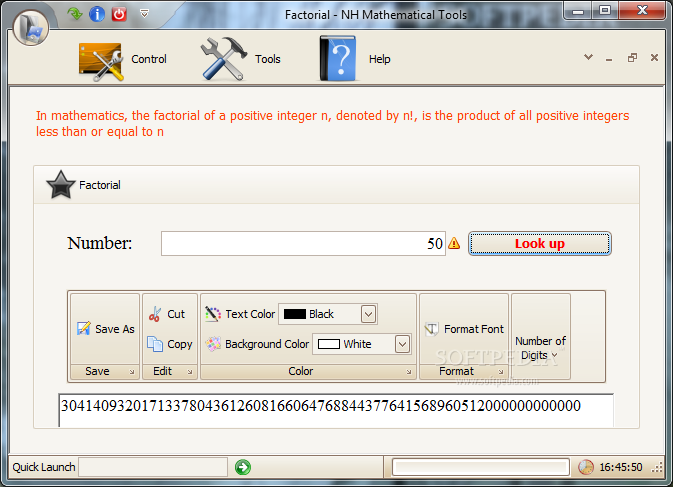Click the Quick Launch input field

point(153,467)
